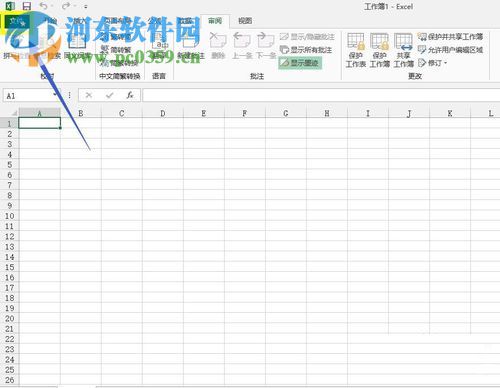Screen dimensions: 500x388
Task: Open 简繁转换 Chinese conversion options
Action: point(119,63)
